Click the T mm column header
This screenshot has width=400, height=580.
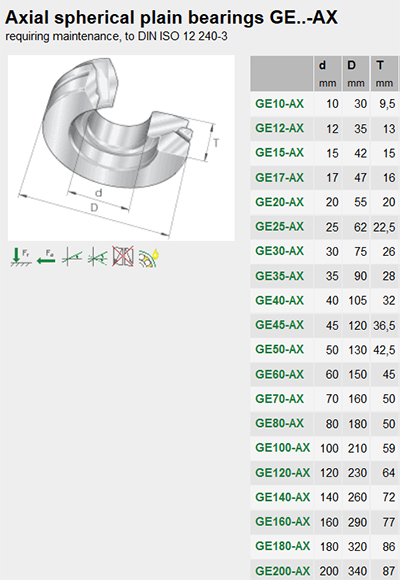point(384,74)
